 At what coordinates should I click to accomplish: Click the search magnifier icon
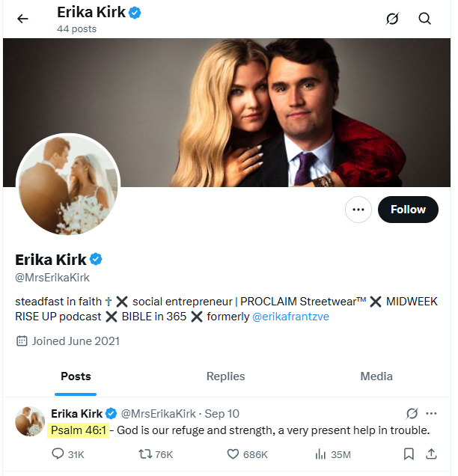[425, 19]
